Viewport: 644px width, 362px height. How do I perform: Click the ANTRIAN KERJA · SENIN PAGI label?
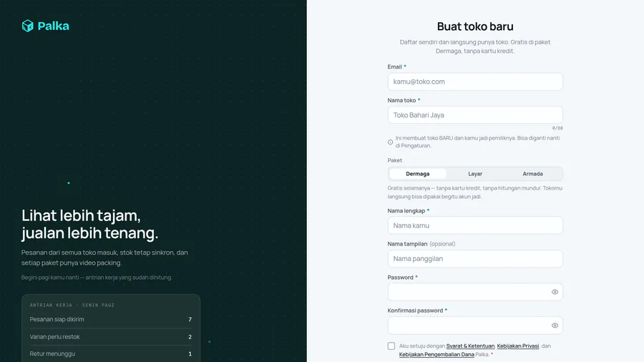72,305
